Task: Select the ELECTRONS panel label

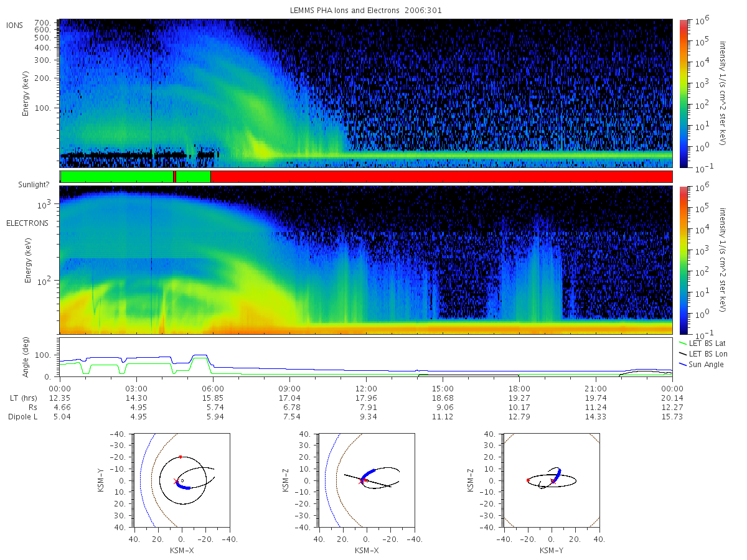Action: pyautogui.click(x=27, y=223)
